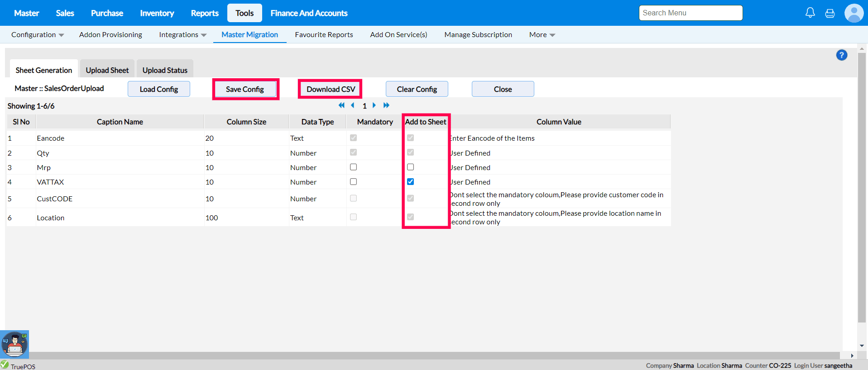Open the notifications bell icon
868x370 pixels.
(810, 13)
